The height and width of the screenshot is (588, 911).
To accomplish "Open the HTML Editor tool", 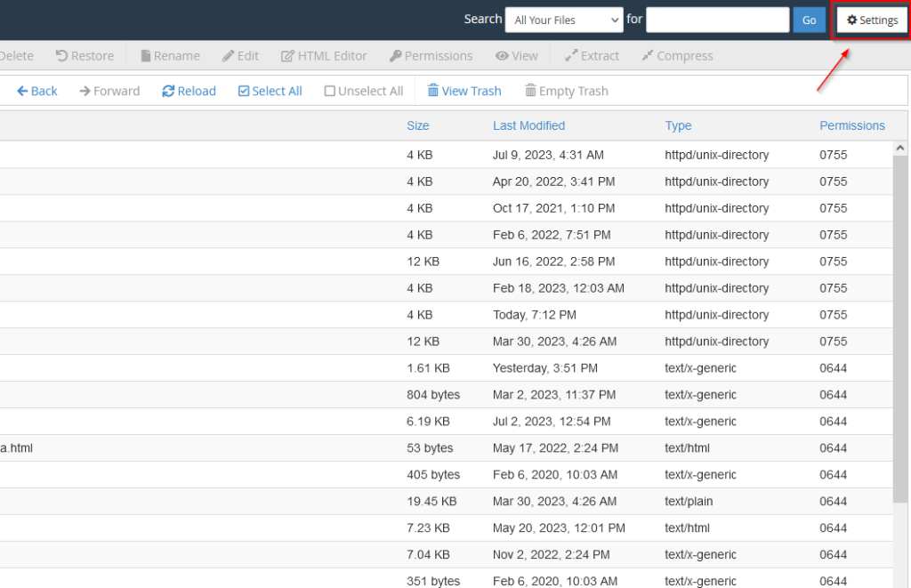I will click(324, 56).
